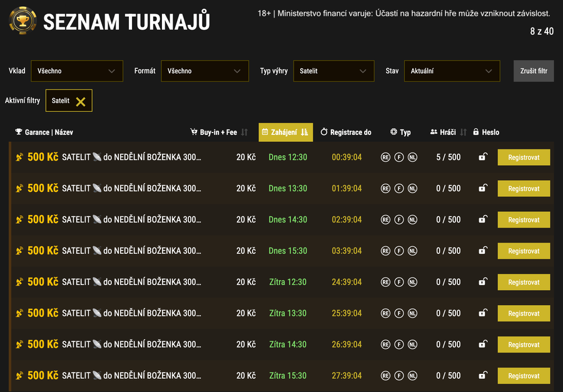563x392 pixels.
Task: Click F type icon in Dnes 13:30 row
Action: coord(399,189)
